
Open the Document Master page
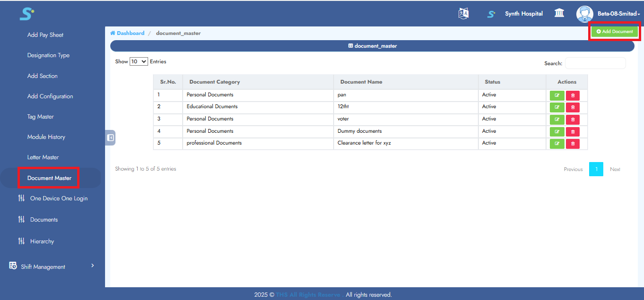(48, 178)
